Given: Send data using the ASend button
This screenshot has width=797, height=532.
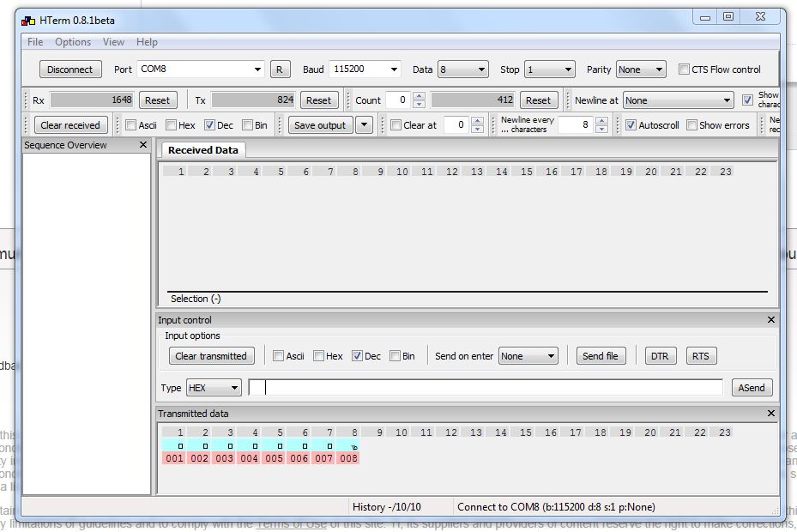Looking at the screenshot, I should tap(751, 387).
